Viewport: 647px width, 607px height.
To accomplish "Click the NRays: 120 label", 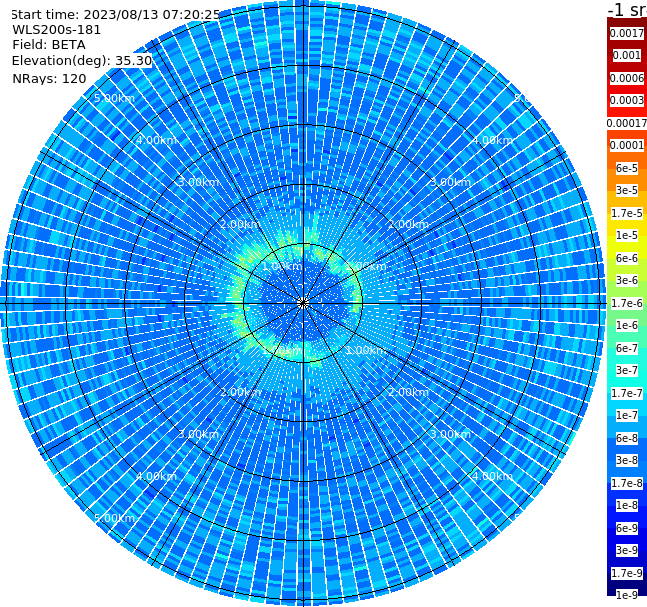I will click(49, 78).
